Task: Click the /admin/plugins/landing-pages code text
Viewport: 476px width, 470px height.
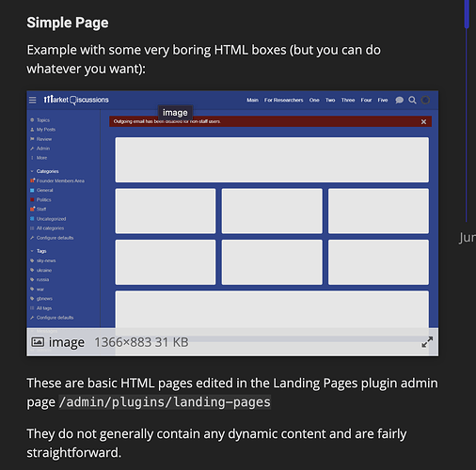Action: click(x=165, y=402)
